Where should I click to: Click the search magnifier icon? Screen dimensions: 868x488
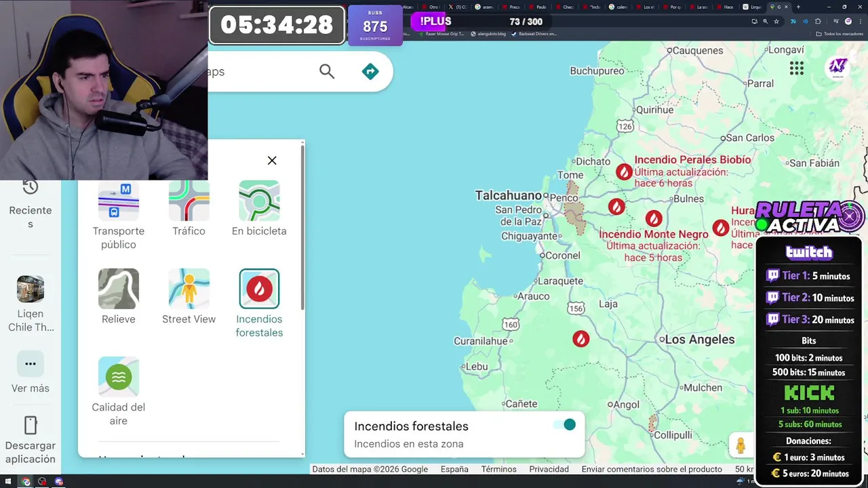pyautogui.click(x=327, y=71)
